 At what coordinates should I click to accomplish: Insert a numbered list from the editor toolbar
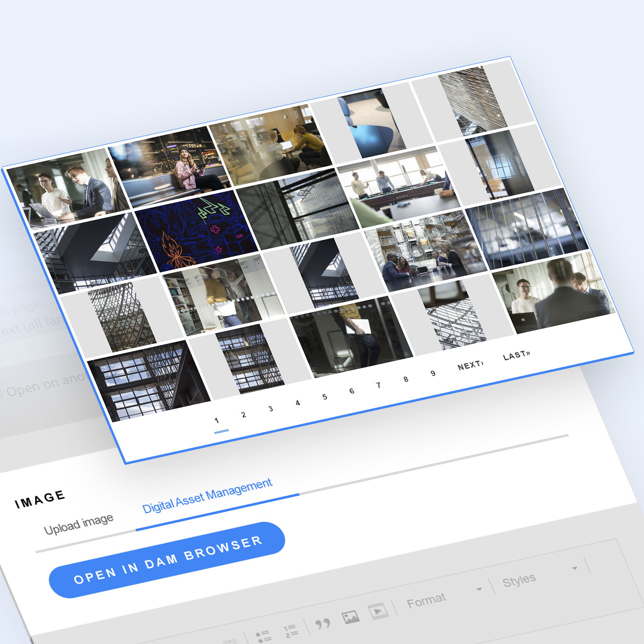tap(290, 630)
